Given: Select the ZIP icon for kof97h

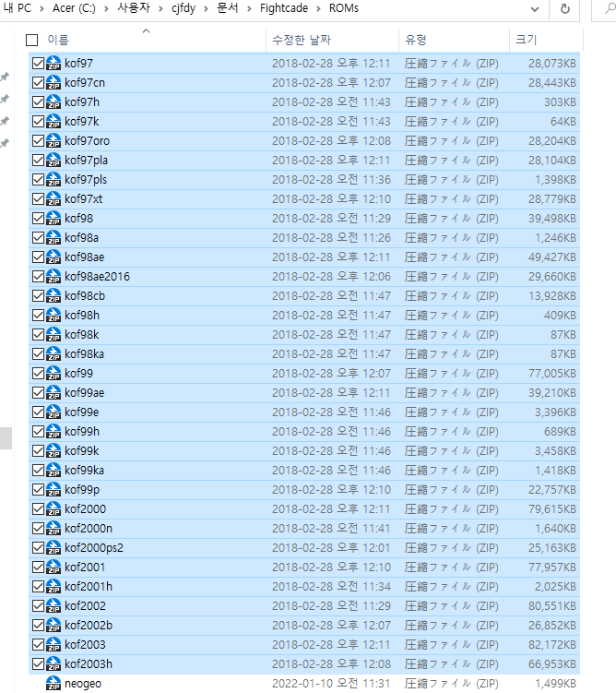Looking at the screenshot, I should pos(53,102).
